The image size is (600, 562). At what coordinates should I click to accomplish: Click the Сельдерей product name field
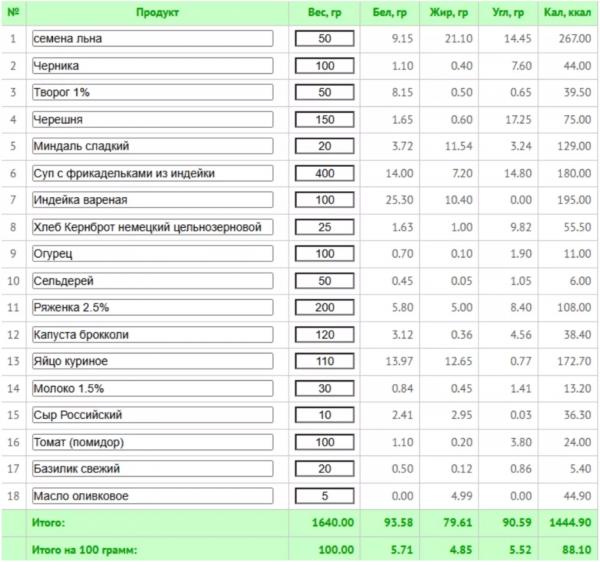pos(153,281)
